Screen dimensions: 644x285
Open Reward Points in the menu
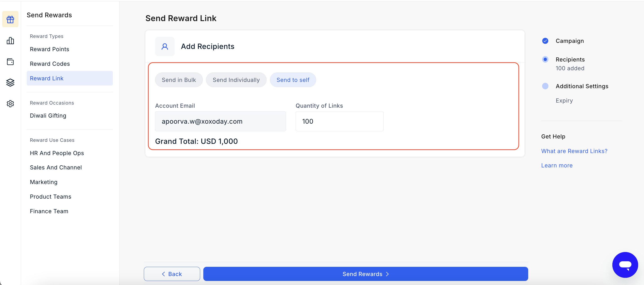pyautogui.click(x=50, y=49)
